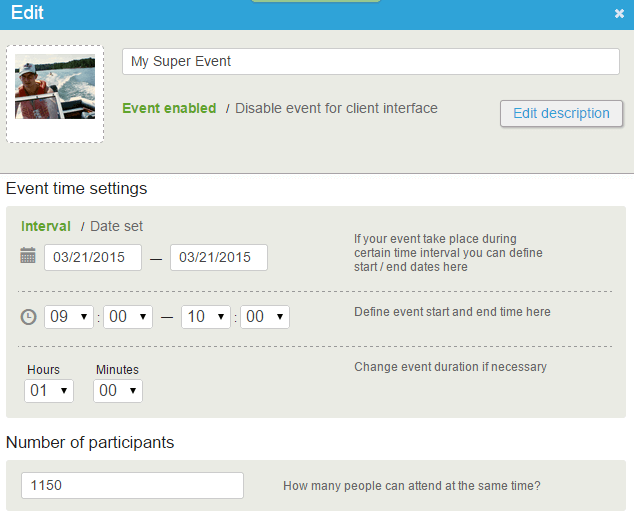The image size is (634, 515).
Task: Close the Edit dialog with the X icon
Action: coord(619,14)
